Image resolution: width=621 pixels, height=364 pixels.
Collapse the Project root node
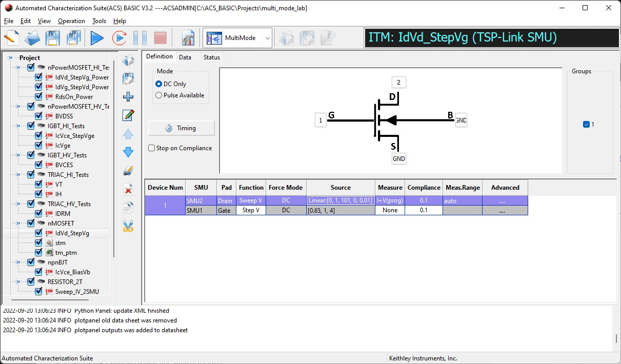click(10, 58)
